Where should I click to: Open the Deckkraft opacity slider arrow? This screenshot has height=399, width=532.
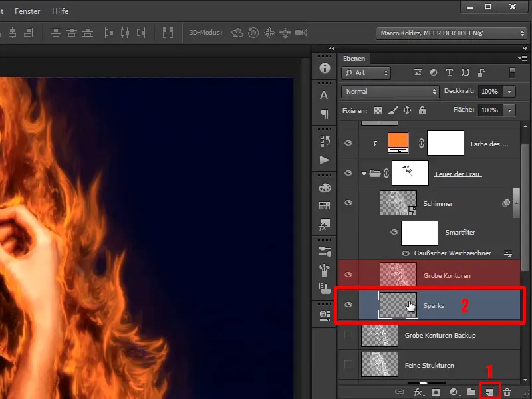click(509, 92)
